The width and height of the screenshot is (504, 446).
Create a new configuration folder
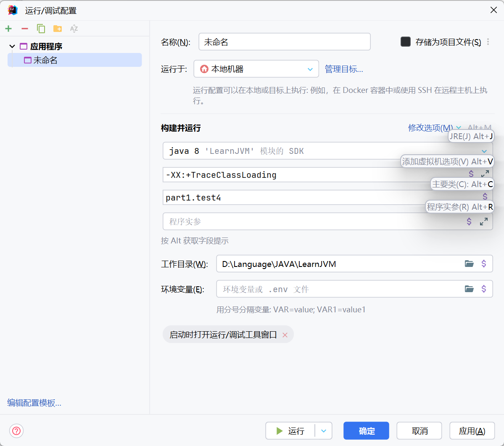tap(57, 29)
